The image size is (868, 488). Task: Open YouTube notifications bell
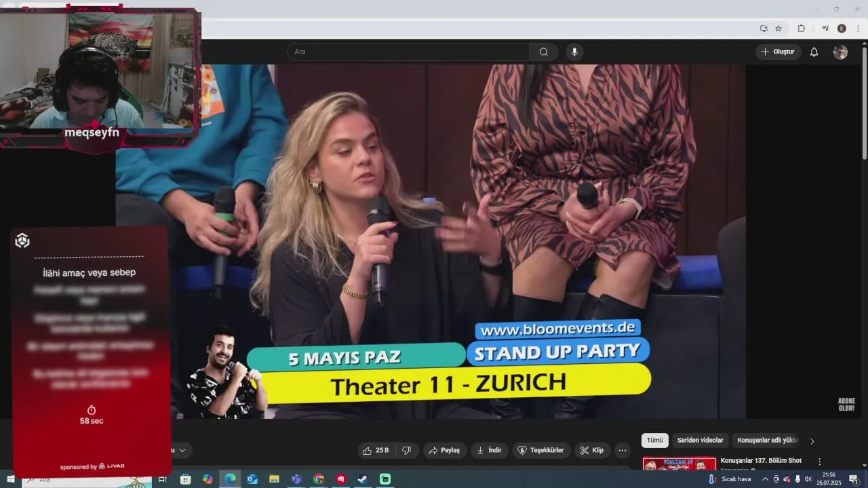pos(814,52)
